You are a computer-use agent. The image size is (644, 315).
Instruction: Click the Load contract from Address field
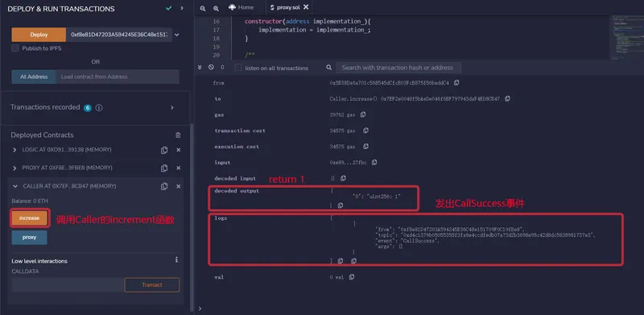click(118, 77)
